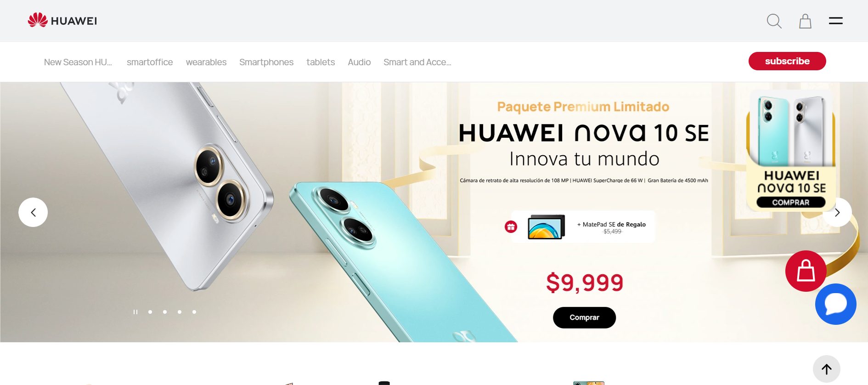Select the last carousel dot
This screenshot has width=868, height=385.
(x=194, y=312)
